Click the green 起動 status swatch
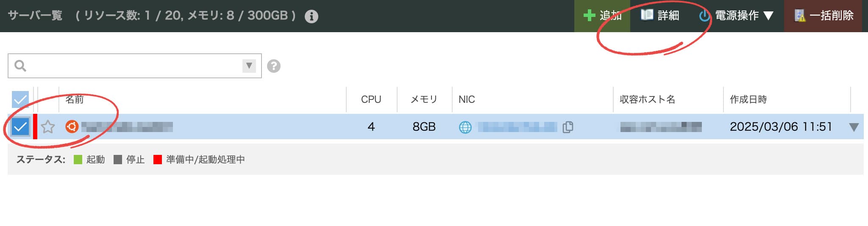 coord(78,160)
